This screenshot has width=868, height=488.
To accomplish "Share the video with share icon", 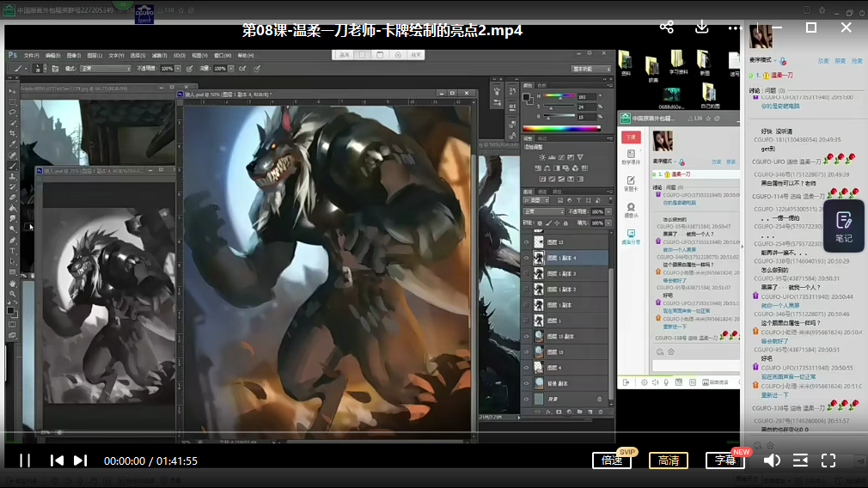I will coord(667,27).
